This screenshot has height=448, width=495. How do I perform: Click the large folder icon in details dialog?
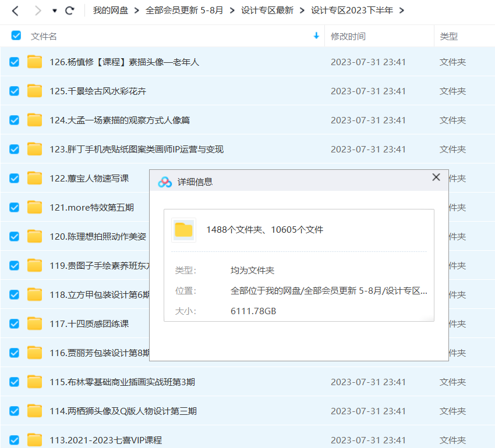(184, 230)
